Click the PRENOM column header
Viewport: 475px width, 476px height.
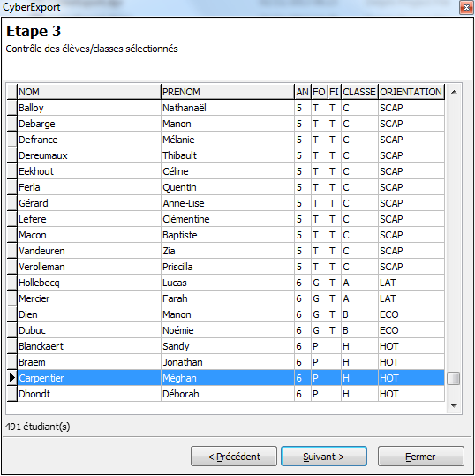pyautogui.click(x=228, y=92)
